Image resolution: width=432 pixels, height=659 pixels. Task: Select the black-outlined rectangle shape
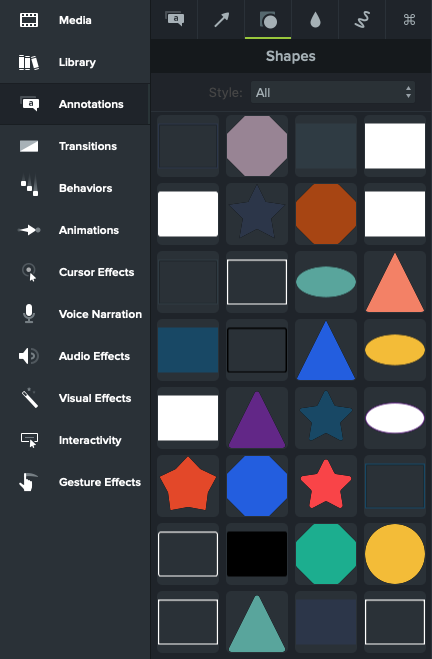257,350
